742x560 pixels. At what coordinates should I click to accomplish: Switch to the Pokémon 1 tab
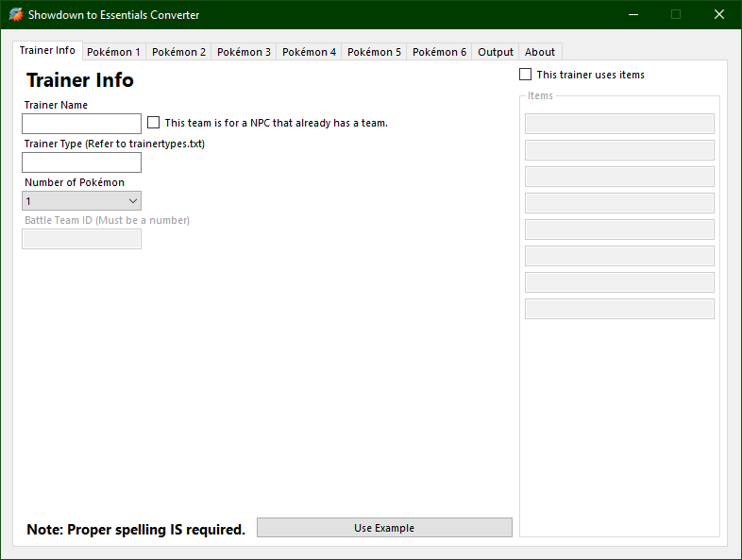(113, 52)
